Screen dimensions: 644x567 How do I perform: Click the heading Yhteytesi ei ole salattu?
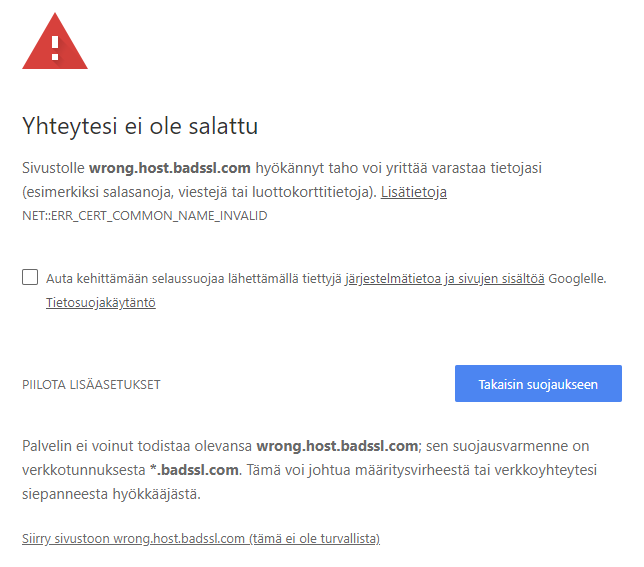[x=141, y=126]
